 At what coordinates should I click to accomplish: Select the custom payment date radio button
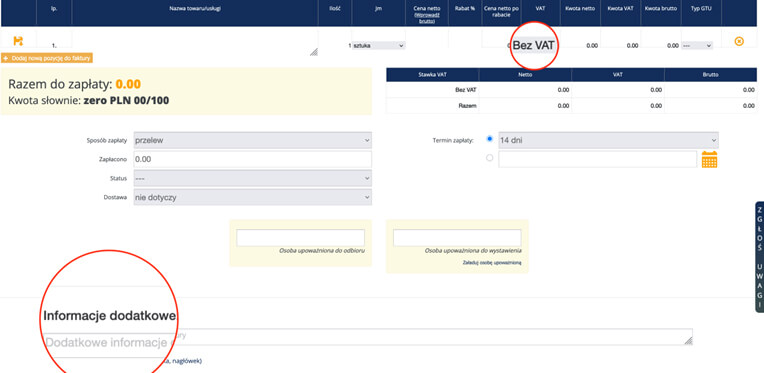[x=490, y=158]
